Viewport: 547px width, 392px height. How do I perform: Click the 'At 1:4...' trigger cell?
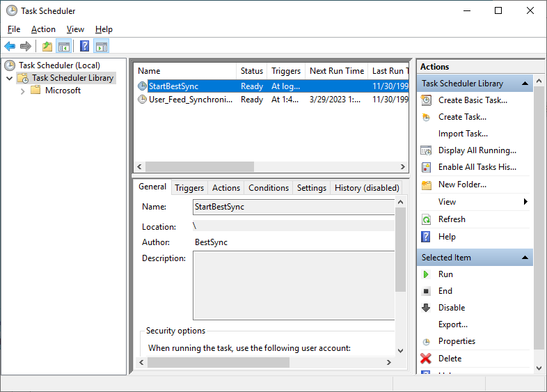(x=285, y=100)
